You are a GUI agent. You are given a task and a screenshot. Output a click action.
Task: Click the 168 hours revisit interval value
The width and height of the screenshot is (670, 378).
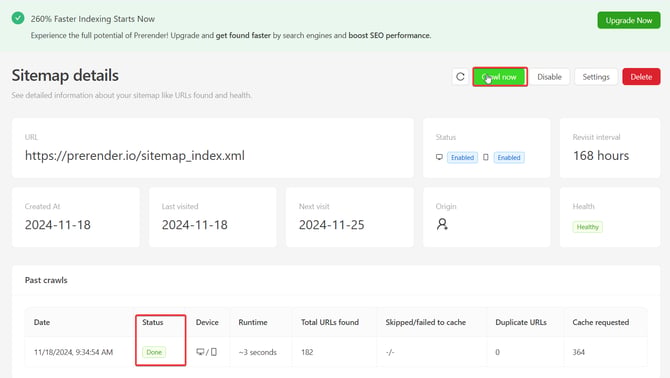coord(601,155)
